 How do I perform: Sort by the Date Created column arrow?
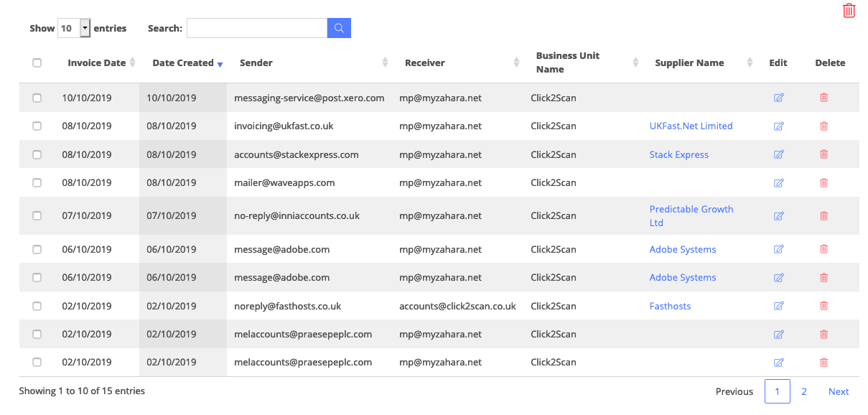coord(220,65)
